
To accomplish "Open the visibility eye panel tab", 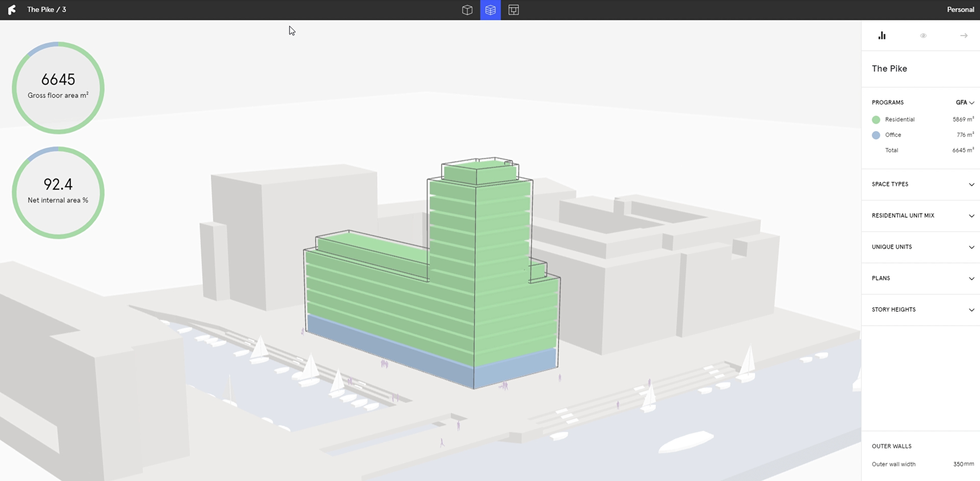I will coord(923,36).
